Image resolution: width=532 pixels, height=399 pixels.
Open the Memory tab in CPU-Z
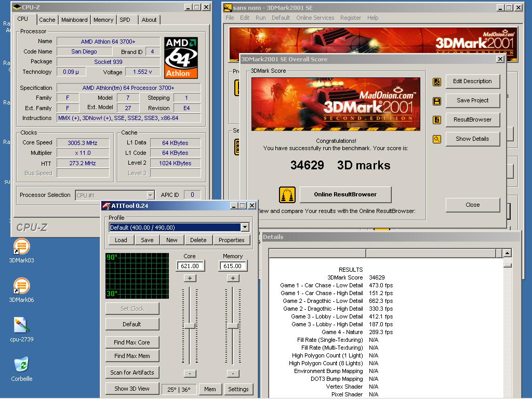[103, 20]
